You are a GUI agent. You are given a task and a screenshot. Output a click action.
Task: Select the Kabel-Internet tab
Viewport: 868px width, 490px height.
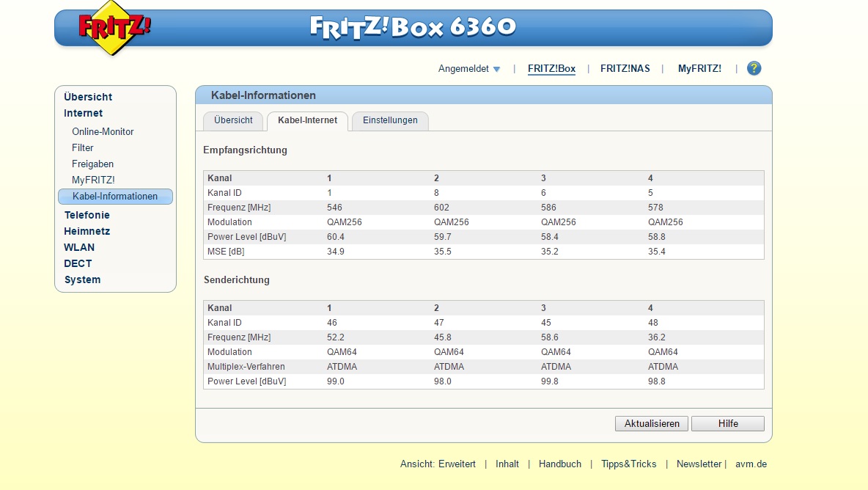click(307, 121)
